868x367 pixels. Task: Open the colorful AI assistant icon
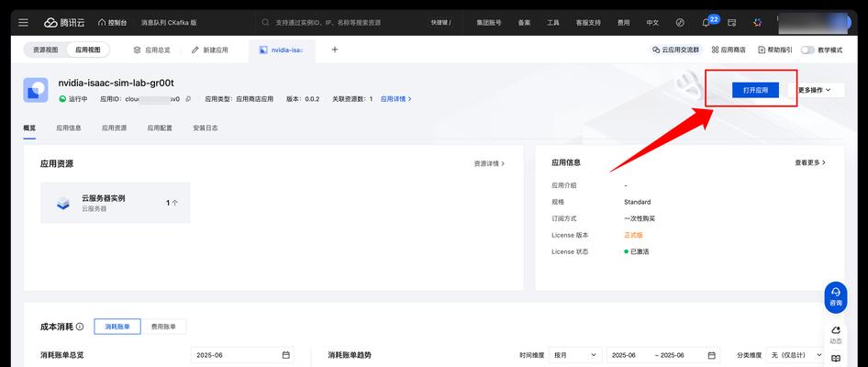point(757,23)
